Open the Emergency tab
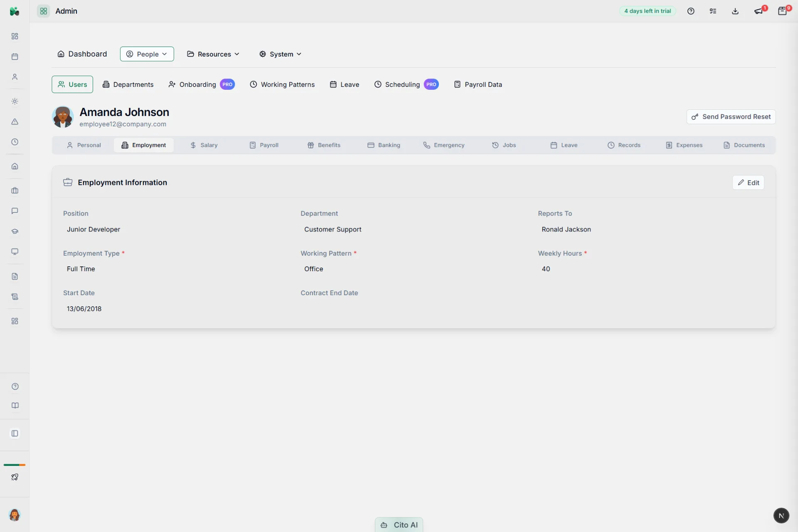Image resolution: width=798 pixels, height=532 pixels. click(444, 145)
